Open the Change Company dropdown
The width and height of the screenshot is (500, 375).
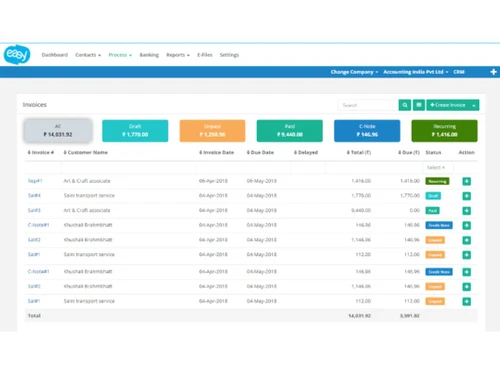pyautogui.click(x=354, y=72)
